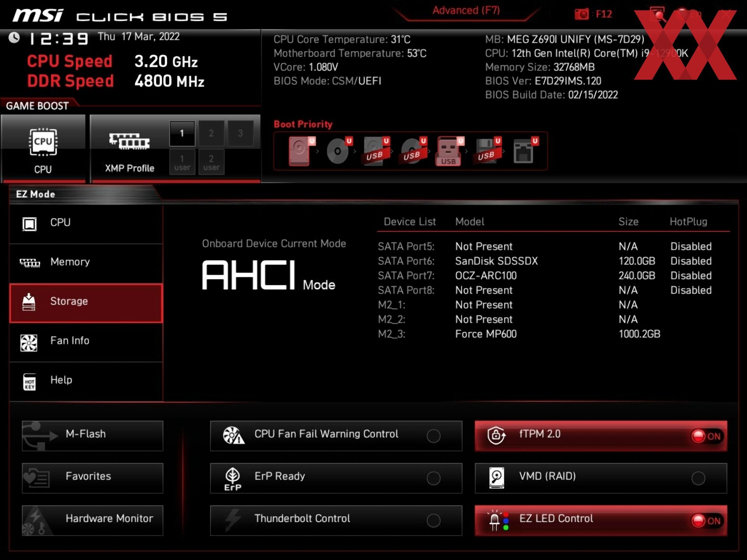Click the HotPlug column header

[688, 222]
